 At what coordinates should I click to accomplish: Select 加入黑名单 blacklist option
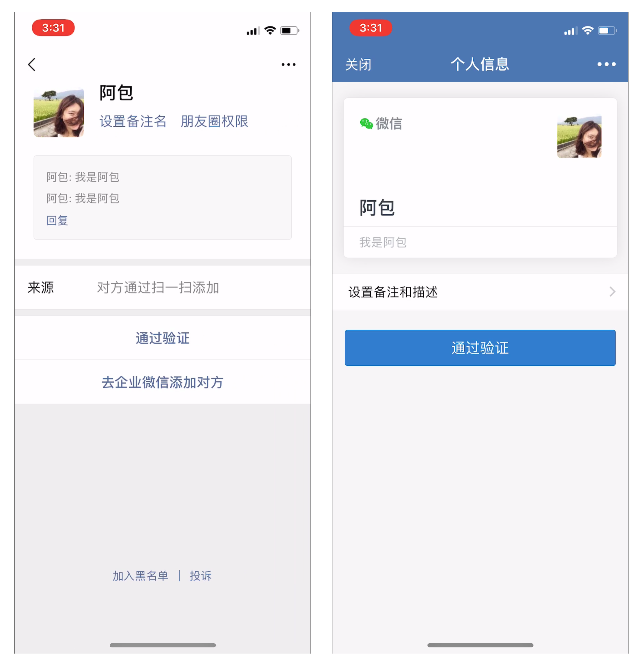133,577
